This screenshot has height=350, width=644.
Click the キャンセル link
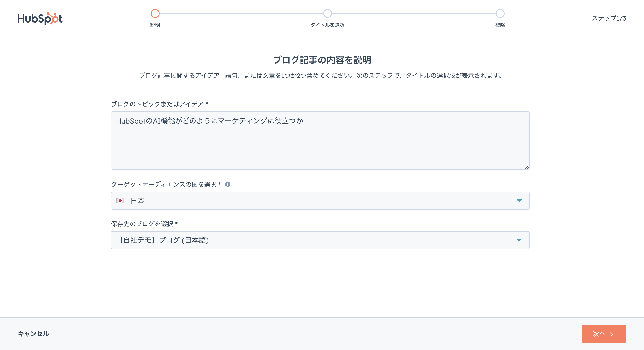coord(33,334)
